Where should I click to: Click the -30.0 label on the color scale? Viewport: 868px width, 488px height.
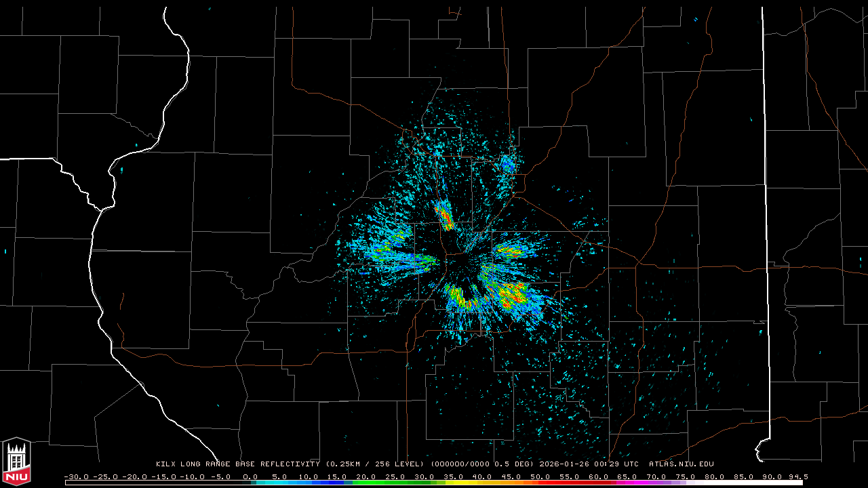[x=76, y=476]
